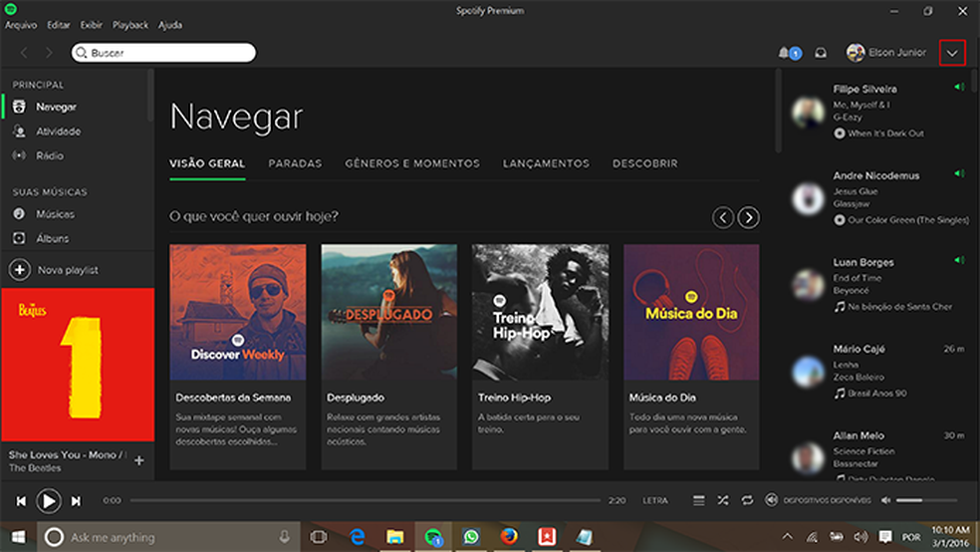
Task: Add She Loves You to library
Action: click(x=138, y=460)
